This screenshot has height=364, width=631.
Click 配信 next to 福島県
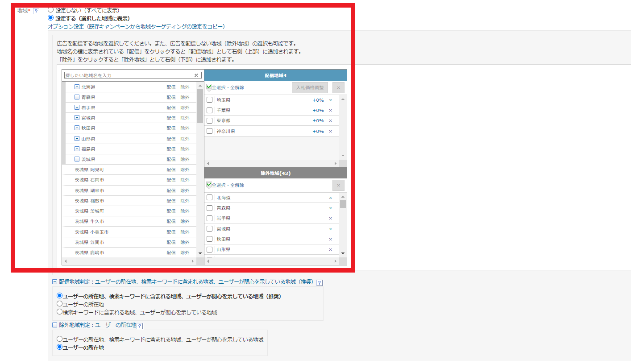(171, 149)
